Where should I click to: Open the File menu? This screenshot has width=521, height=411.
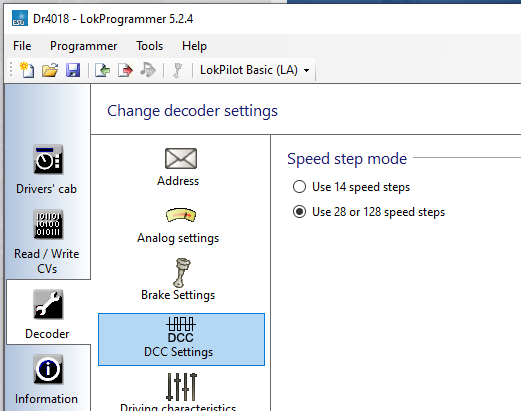coord(22,46)
